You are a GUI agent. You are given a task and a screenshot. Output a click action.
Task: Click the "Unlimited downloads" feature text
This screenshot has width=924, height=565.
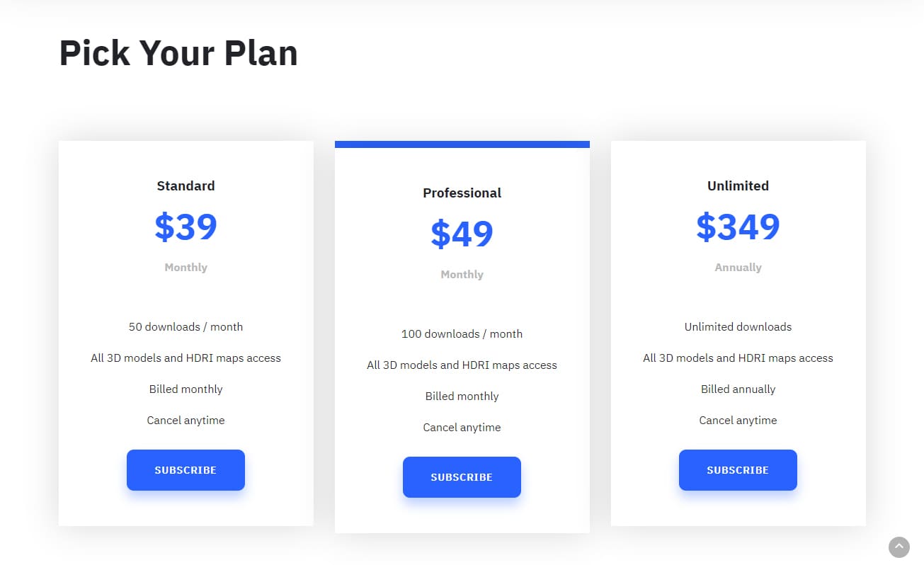pyautogui.click(x=738, y=327)
